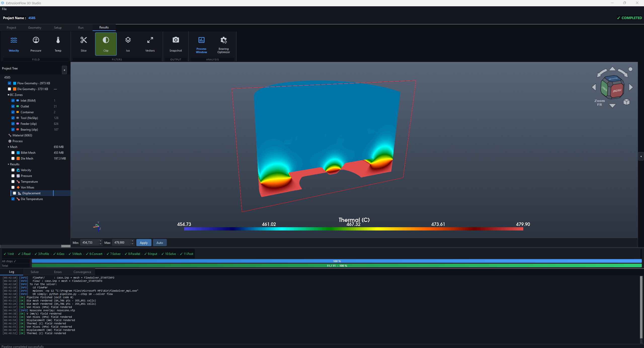
Task: Collapse the BC Zones tree node
Action: [x=9, y=95]
